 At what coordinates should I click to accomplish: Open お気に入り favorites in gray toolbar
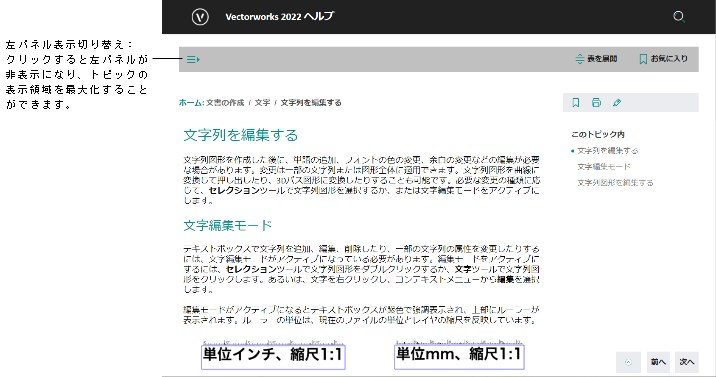[663, 58]
